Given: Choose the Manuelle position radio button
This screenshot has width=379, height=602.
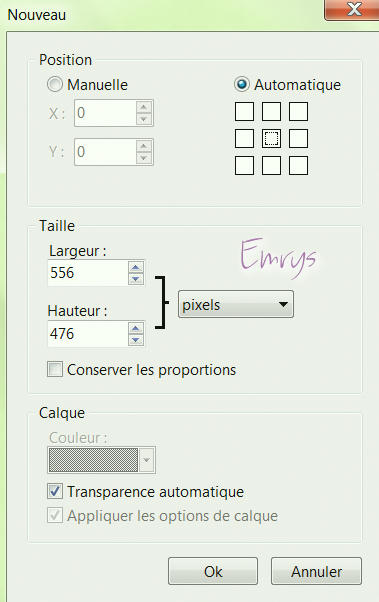Looking at the screenshot, I should 55,84.
